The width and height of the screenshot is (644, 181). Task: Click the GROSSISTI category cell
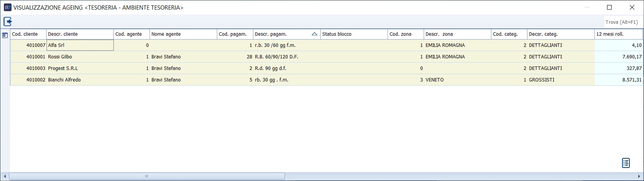[561, 80]
